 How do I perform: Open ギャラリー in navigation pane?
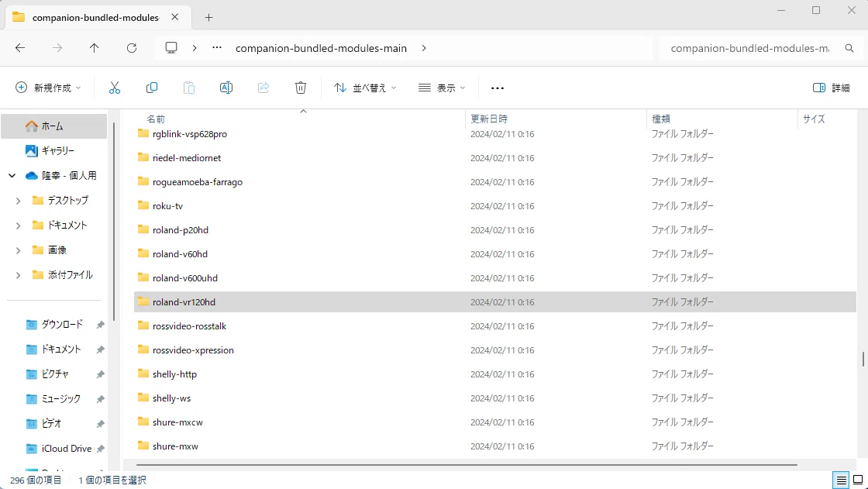pos(53,150)
